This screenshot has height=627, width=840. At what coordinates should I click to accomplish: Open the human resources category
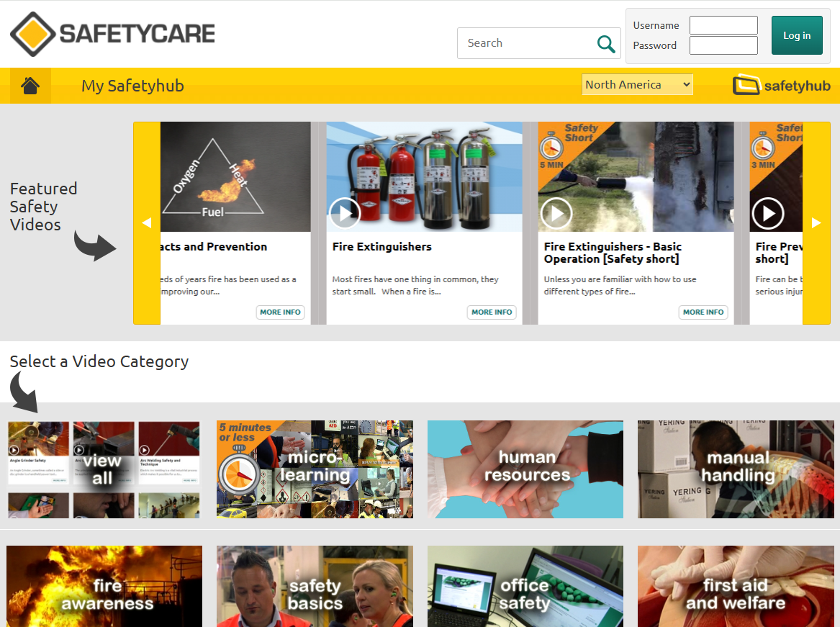[x=525, y=469]
